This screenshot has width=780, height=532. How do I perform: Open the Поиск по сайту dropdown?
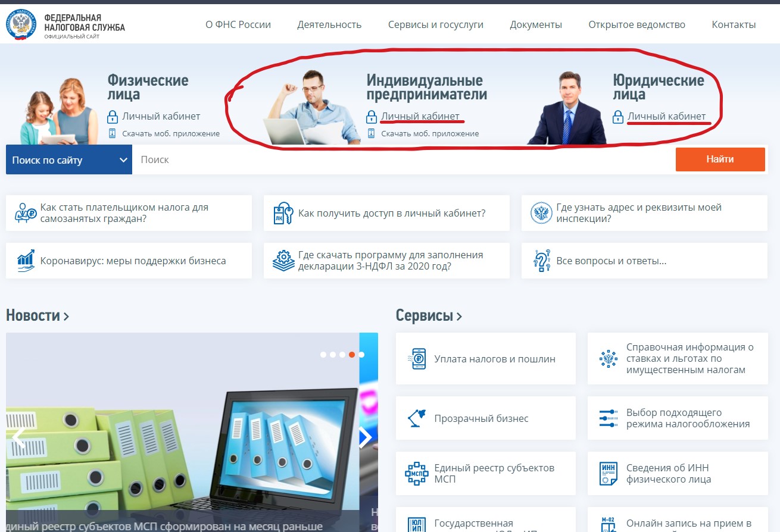69,159
